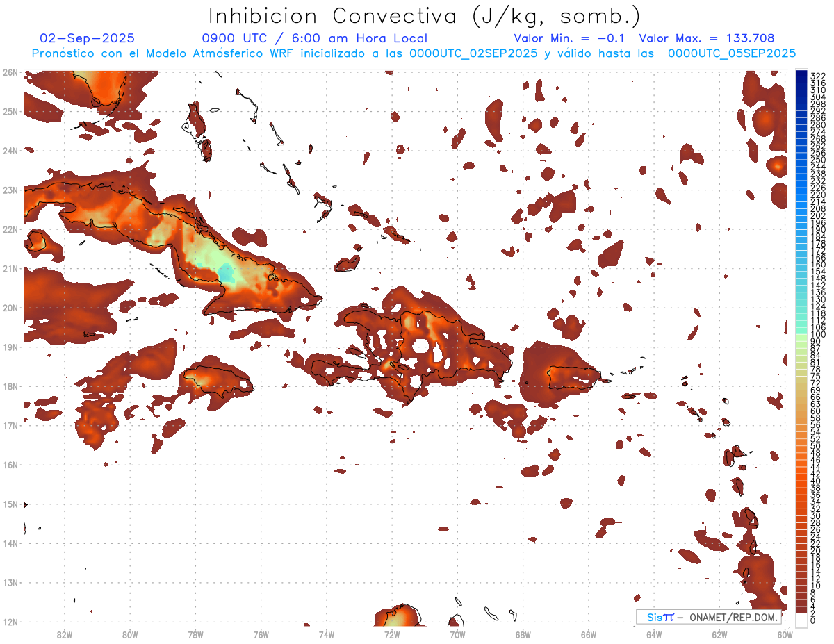The image size is (834, 644).
Task: Select the '30' value on the color scale
Action: click(x=816, y=515)
